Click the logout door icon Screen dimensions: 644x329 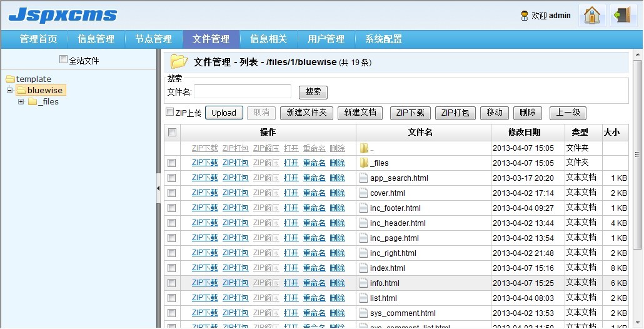coord(623,16)
